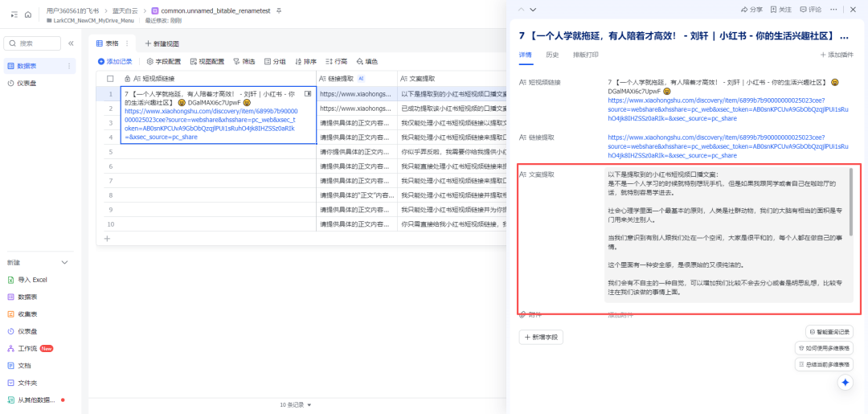Click the AI badge on 链接提取 column
This screenshot has height=414, width=868.
pos(361,79)
